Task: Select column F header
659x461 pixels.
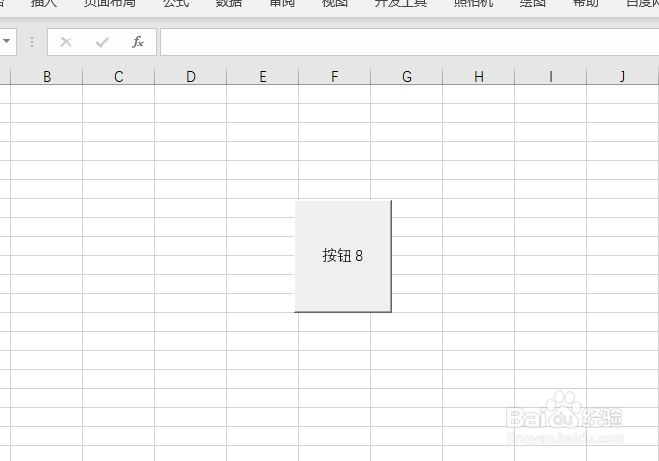Action: pos(335,76)
